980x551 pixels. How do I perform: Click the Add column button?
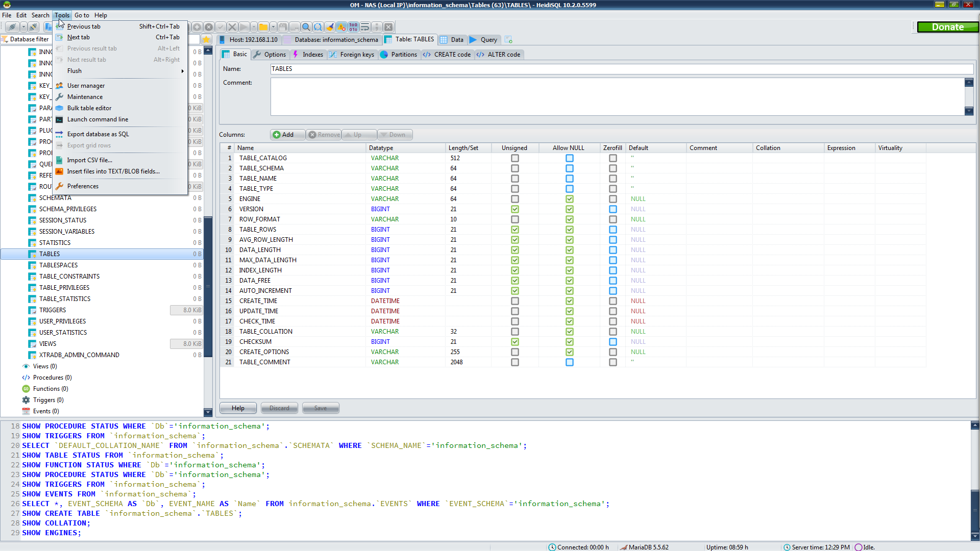(284, 135)
